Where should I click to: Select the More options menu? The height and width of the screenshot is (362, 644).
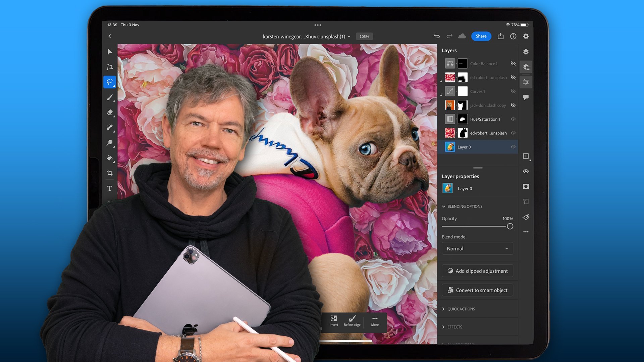[375, 320]
